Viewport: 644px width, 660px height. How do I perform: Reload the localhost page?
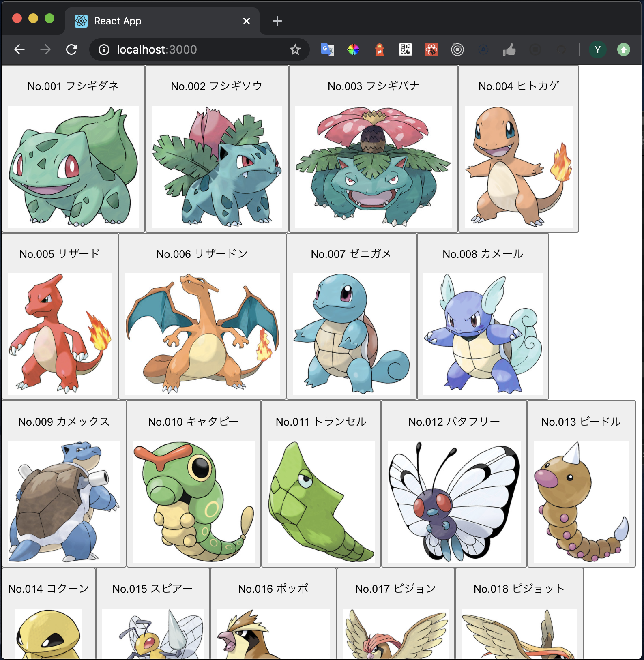coord(71,49)
